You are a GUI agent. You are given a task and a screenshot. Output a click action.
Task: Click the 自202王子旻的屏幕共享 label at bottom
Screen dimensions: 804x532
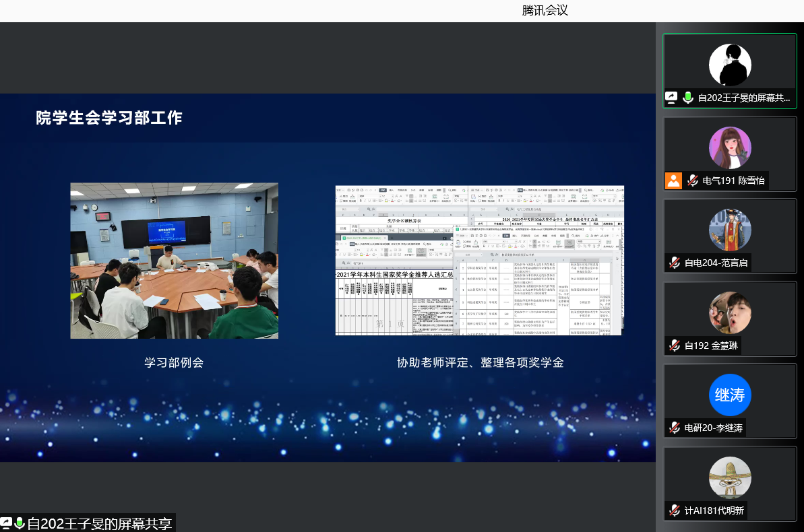(99, 523)
